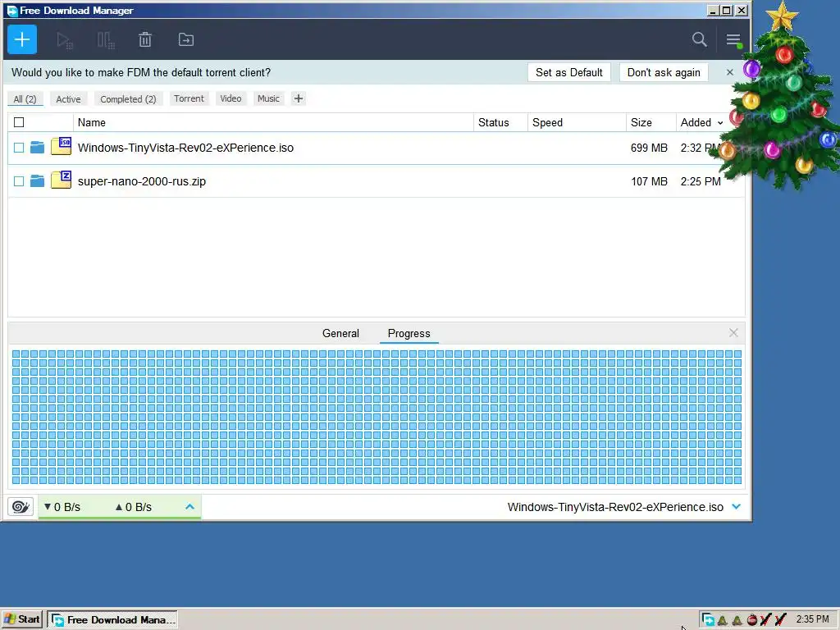Image resolution: width=840 pixels, height=630 pixels.
Task: Click the 699 MB size value
Action: coord(649,148)
